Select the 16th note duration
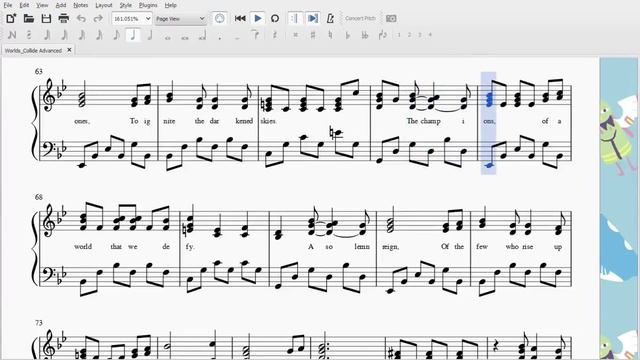The image size is (640, 360). pyautogui.click(x=99, y=35)
